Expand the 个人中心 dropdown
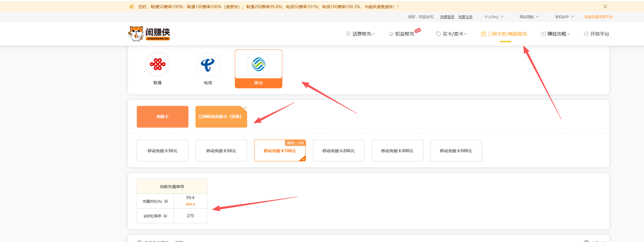 [x=494, y=17]
